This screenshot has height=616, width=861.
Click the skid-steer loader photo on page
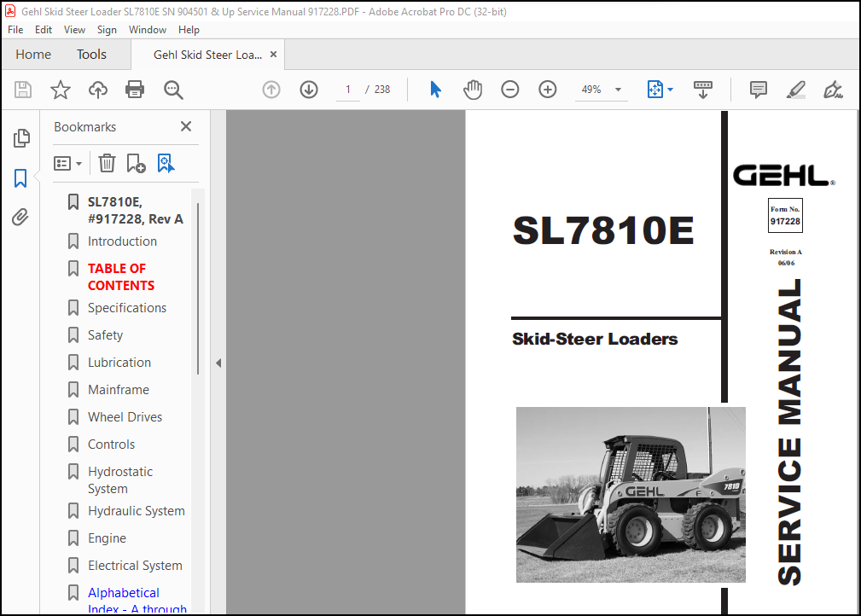tap(631, 495)
